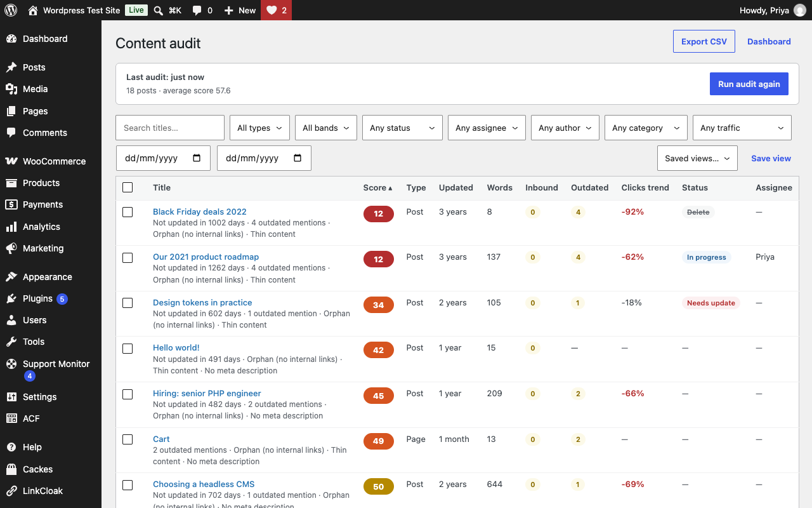Click the Help question mark icon
The height and width of the screenshot is (508, 812).
pos(11,447)
